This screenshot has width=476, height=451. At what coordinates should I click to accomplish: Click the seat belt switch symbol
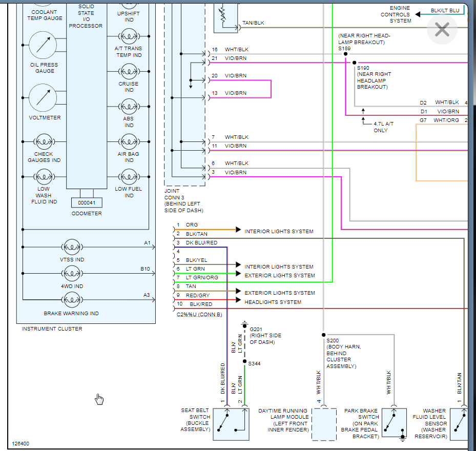[231, 424]
